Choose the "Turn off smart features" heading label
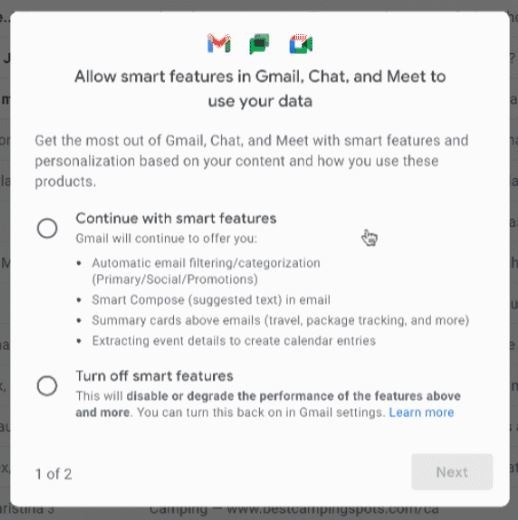 pos(154,376)
